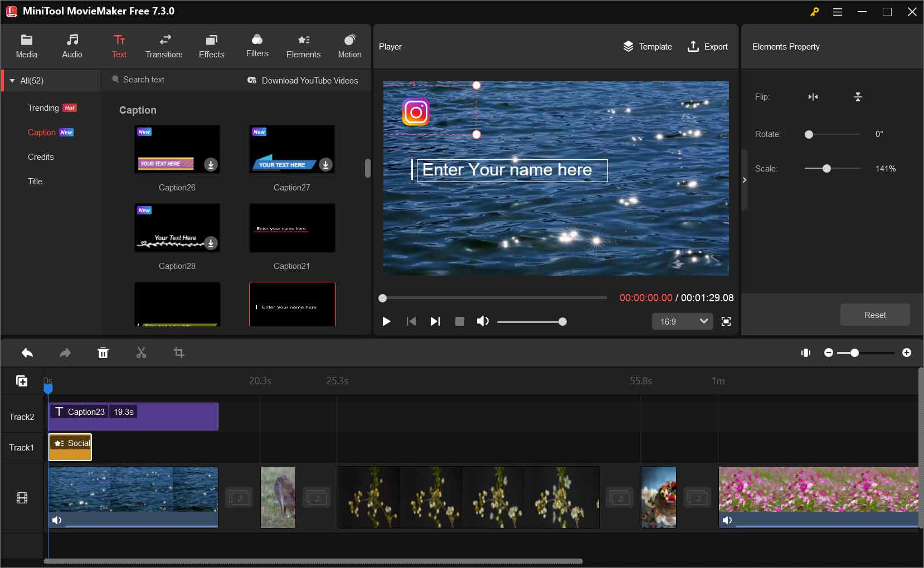Screen dimensions: 924x568
Task: Go to previous frame
Action: pos(411,321)
